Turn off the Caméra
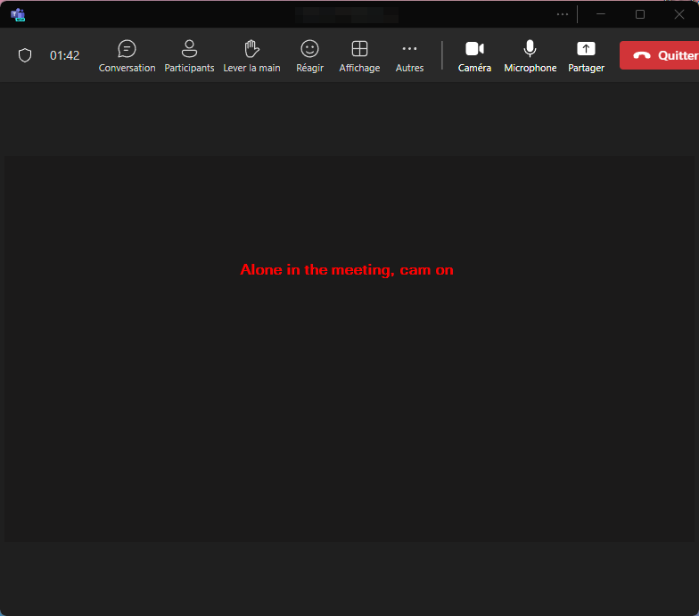 point(474,55)
